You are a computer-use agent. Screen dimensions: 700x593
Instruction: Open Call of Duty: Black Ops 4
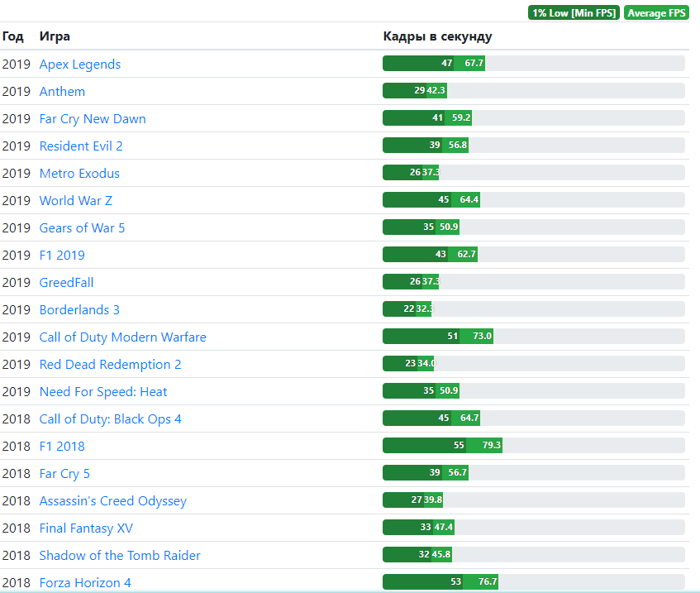point(110,419)
